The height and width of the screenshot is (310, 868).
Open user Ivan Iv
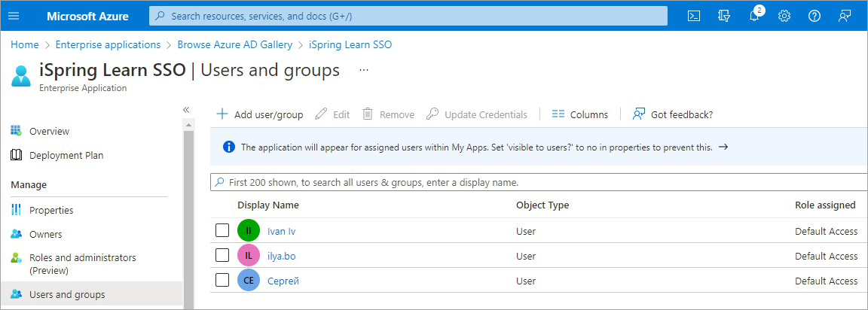(281, 231)
